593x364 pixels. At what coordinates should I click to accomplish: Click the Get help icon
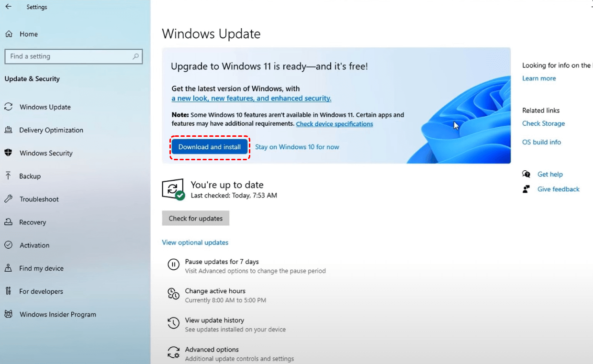[526, 174]
